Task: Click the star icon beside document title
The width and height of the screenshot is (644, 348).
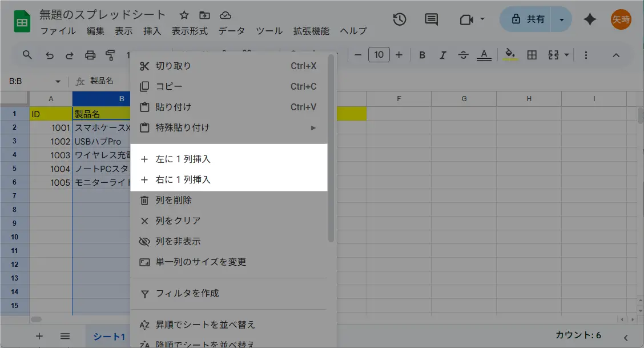Action: (184, 15)
